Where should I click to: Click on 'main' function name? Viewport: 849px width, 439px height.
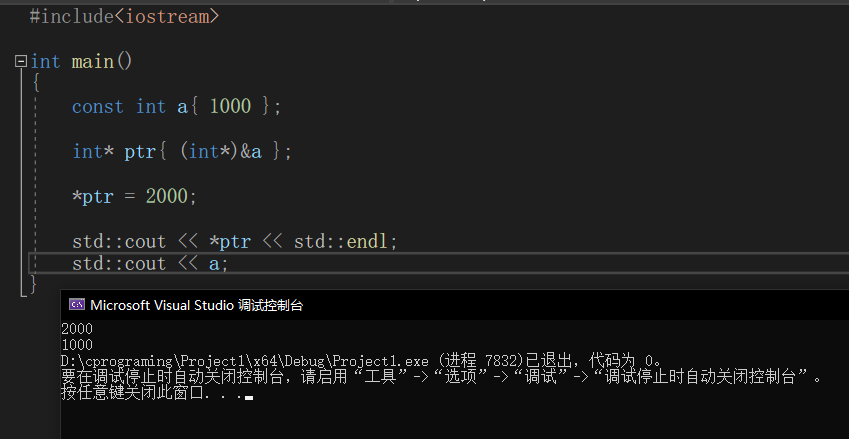tap(92, 61)
